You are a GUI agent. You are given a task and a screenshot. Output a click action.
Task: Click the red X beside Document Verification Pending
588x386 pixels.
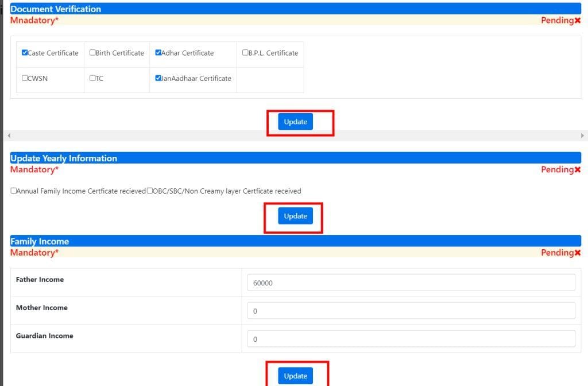pyautogui.click(x=577, y=21)
